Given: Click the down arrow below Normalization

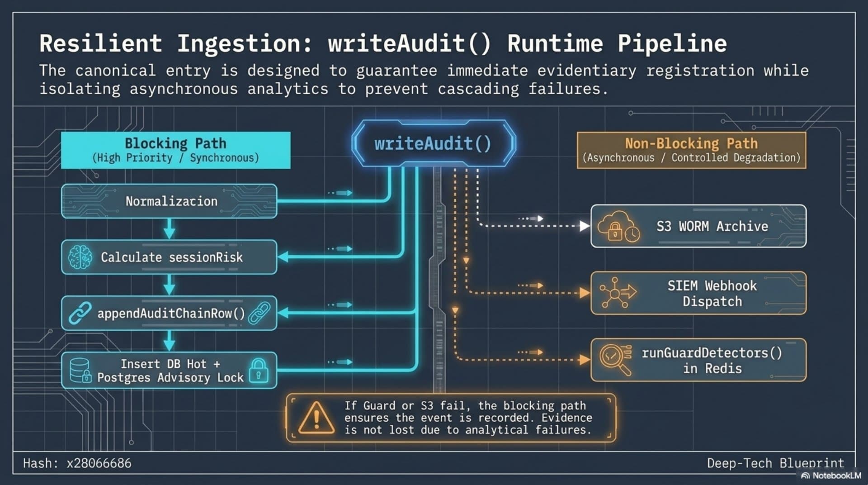Looking at the screenshot, I should [169, 229].
